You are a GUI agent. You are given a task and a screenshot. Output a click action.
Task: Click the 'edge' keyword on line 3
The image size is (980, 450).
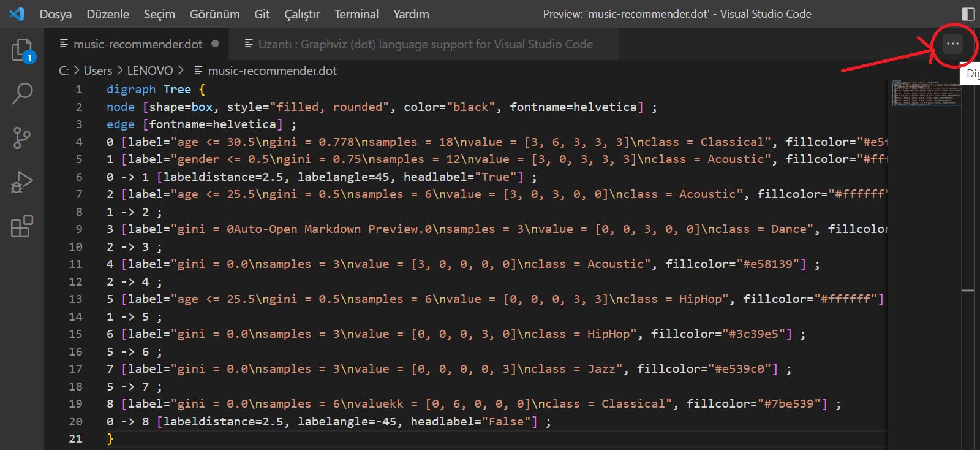coord(121,124)
